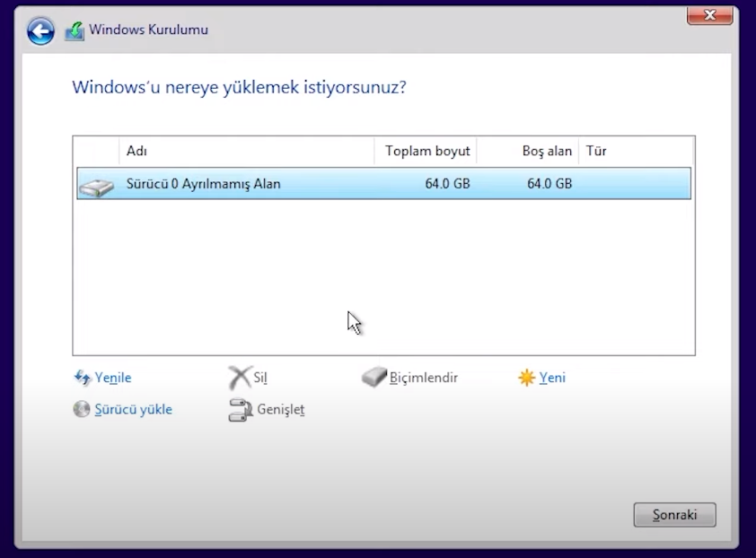Viewport: 756px width, 558px height.
Task: Create a new partition with Yeni
Action: pos(552,378)
